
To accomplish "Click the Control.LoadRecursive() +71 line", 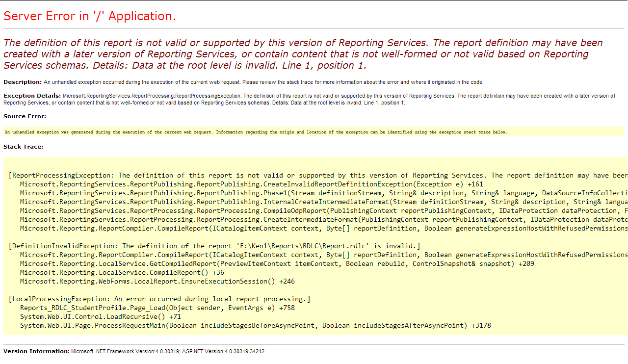I will coord(101,316).
